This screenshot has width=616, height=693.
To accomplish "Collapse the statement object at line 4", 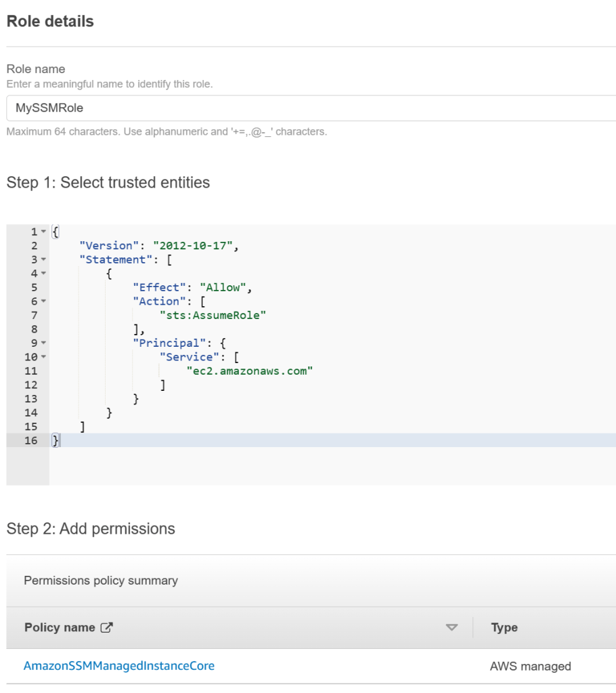I will pos(44,274).
